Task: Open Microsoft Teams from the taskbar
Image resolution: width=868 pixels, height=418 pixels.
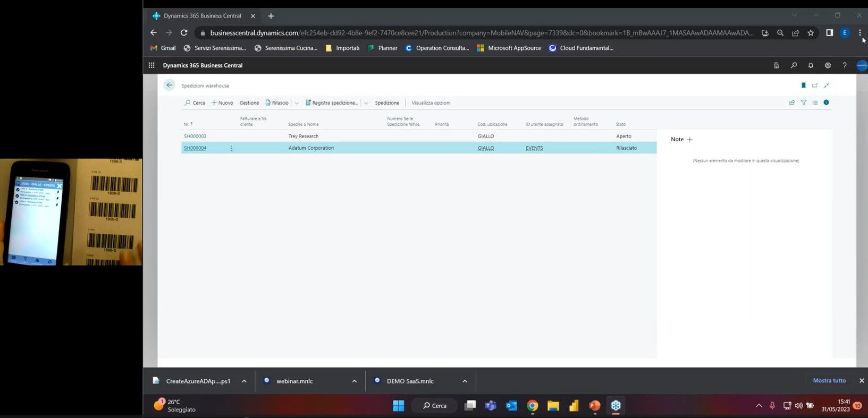Action: pyautogui.click(x=490, y=406)
